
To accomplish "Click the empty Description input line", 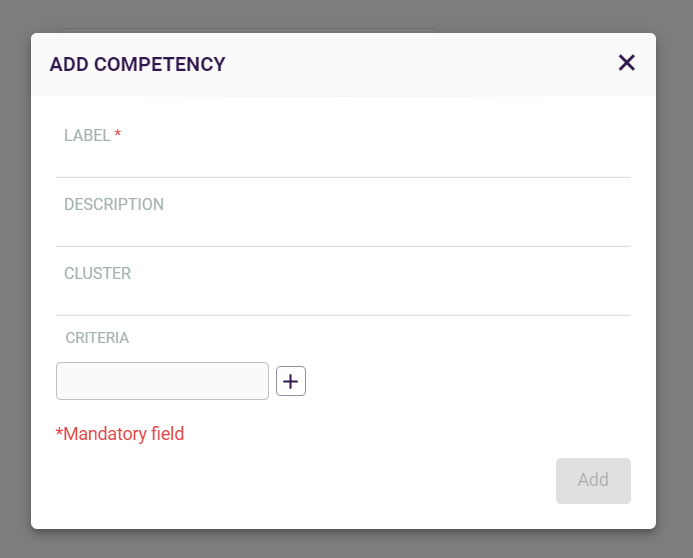I will pyautogui.click(x=343, y=229).
